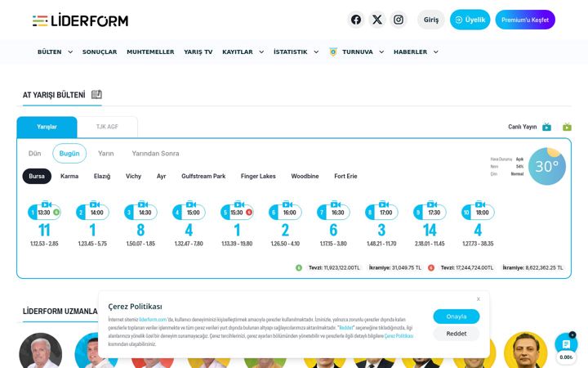The height and width of the screenshot is (368, 588).
Task: Select the Karma track
Action: [69, 176]
